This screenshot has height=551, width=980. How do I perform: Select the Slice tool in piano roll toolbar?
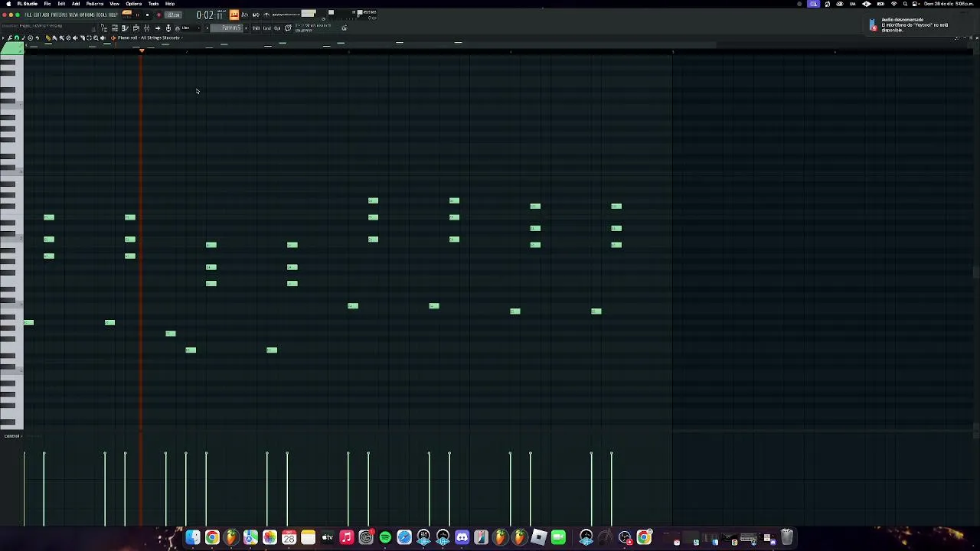[x=82, y=37]
